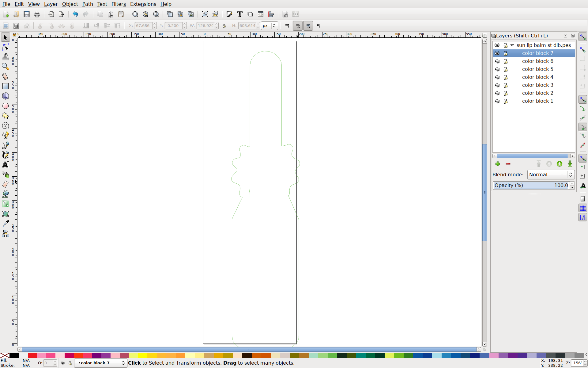Toggle visibility of color block 7
Screen dimensions: 588x368
[497, 53]
